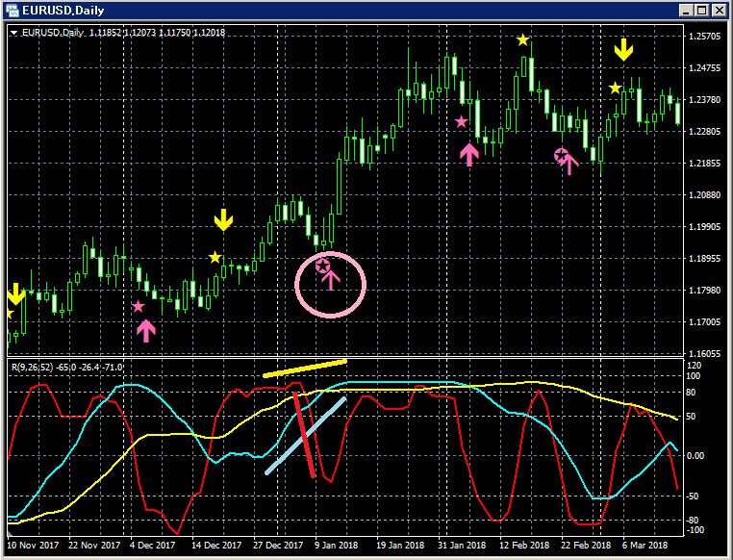The width and height of the screenshot is (733, 560).
Task: Click the 31 Jan 2018 date label
Action: point(462,546)
